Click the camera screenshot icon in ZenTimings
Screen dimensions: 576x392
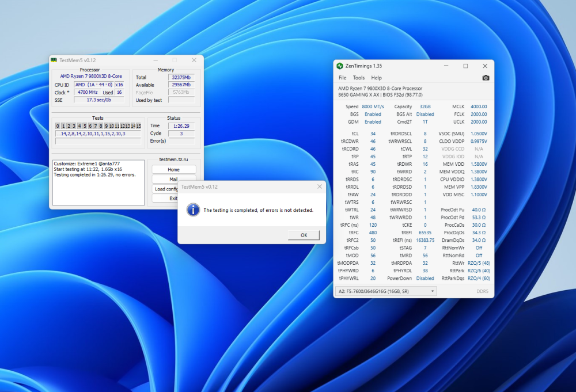pos(486,78)
